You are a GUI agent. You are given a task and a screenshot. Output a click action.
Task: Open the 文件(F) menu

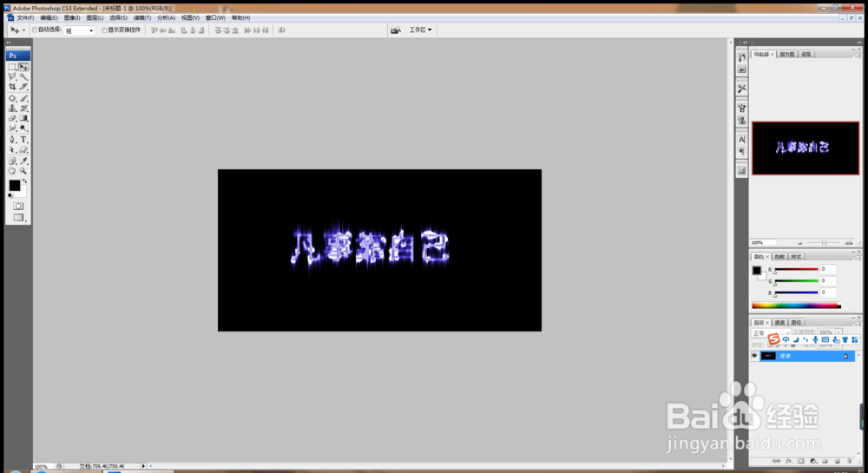(25, 17)
